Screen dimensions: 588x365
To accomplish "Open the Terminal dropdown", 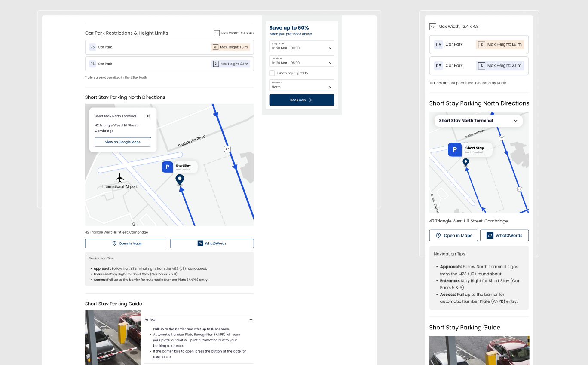I will point(302,85).
